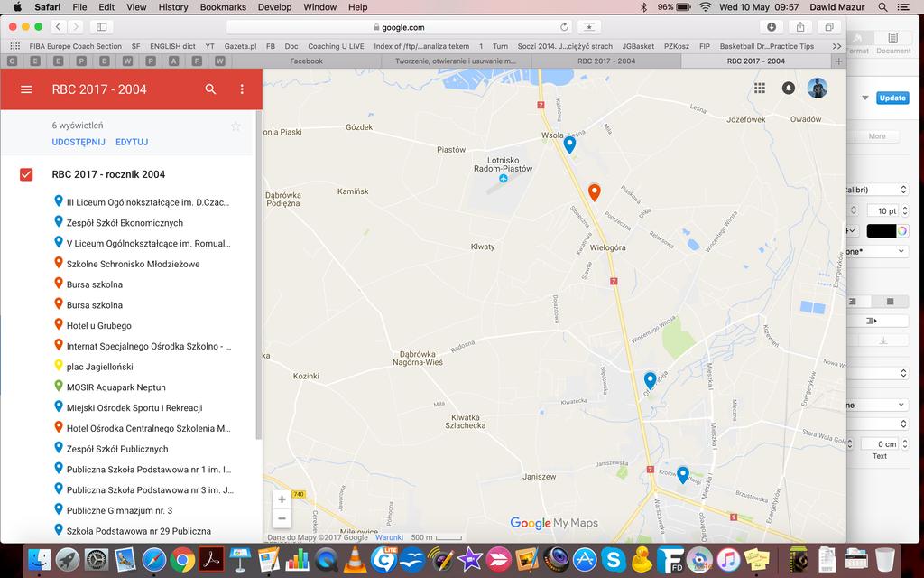The width and height of the screenshot is (924, 578).
Task: Select MOSIR Aquapark Neptun in the list
Action: click(116, 387)
